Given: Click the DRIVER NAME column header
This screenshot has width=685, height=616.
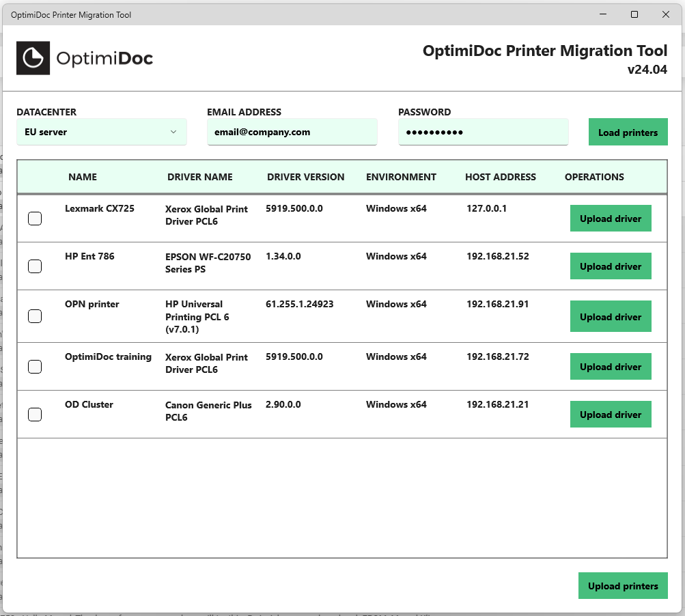Looking at the screenshot, I should coord(199,177).
